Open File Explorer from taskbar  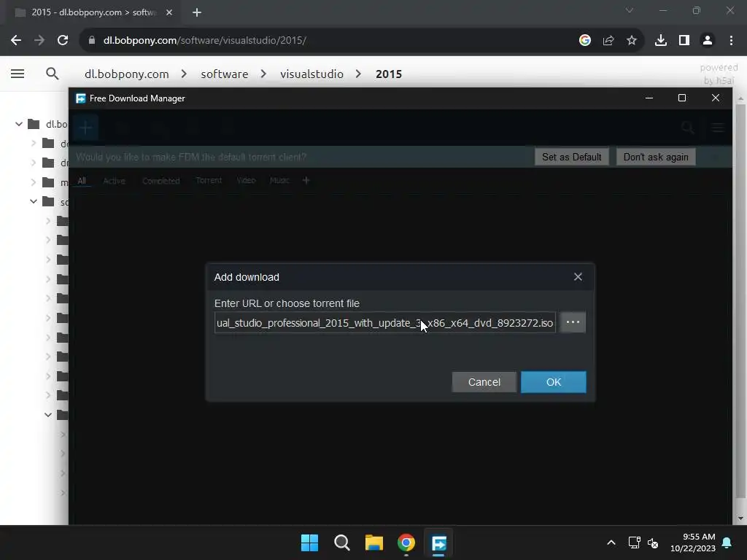(x=374, y=542)
